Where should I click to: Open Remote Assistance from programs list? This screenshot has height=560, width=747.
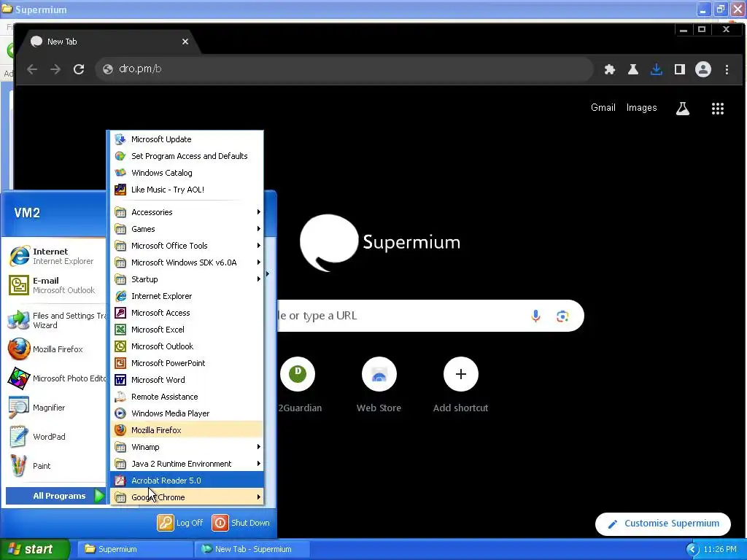click(x=187, y=397)
